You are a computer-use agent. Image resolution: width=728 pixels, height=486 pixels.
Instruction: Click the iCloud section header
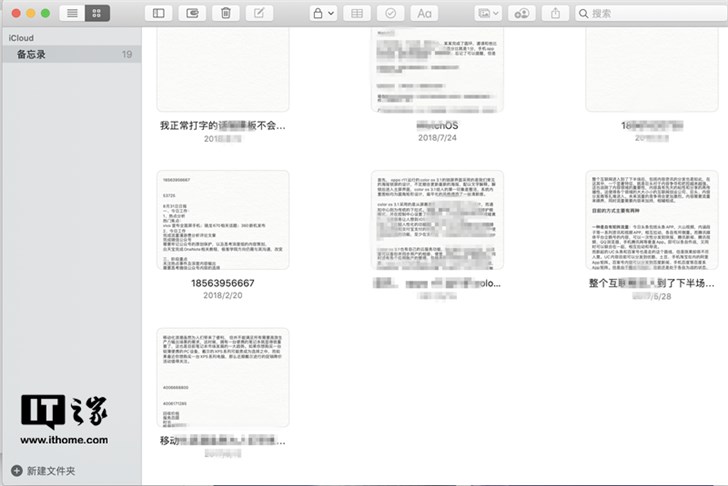21,38
